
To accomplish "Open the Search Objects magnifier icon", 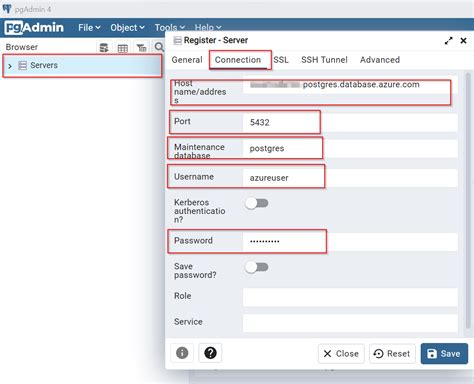I will [159, 47].
